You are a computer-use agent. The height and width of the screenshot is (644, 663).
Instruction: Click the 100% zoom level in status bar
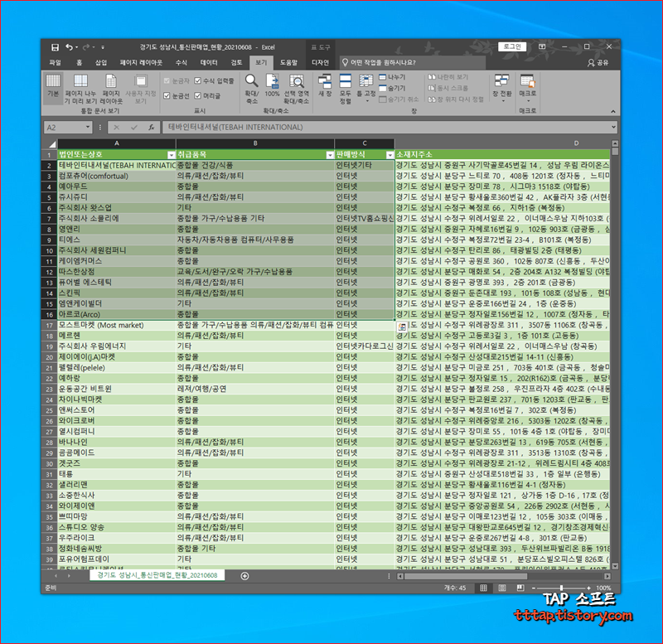coord(603,588)
